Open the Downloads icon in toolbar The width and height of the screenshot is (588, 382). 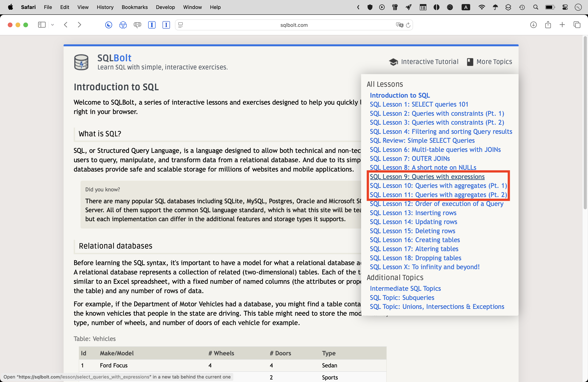pos(533,25)
